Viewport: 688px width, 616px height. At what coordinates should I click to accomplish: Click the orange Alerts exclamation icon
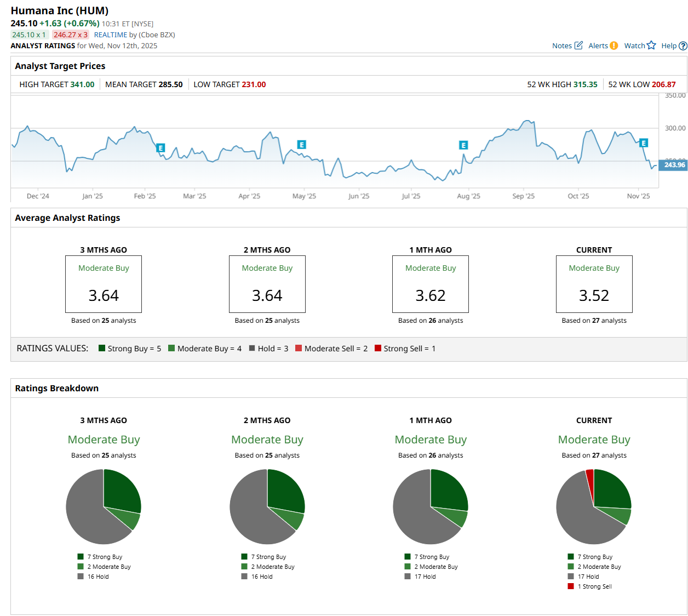614,45
